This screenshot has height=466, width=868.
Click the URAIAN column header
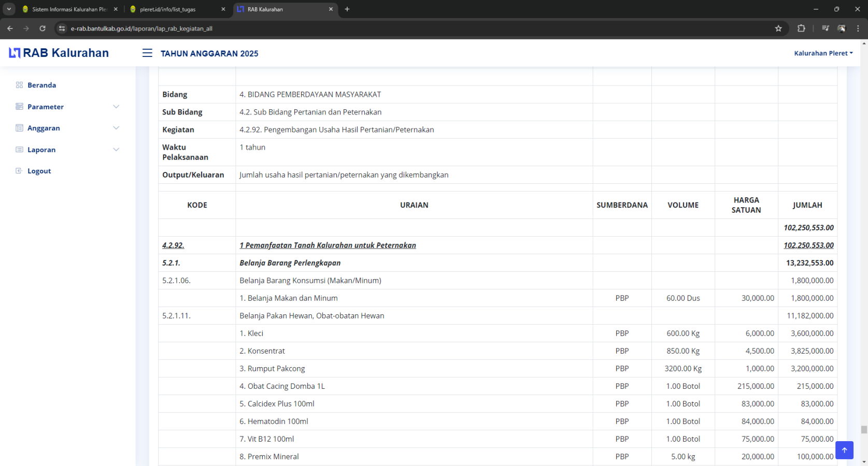coord(414,205)
